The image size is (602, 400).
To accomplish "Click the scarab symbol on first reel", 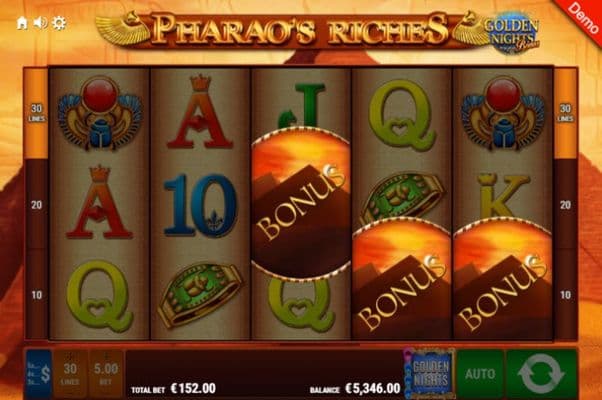I will click(x=100, y=113).
